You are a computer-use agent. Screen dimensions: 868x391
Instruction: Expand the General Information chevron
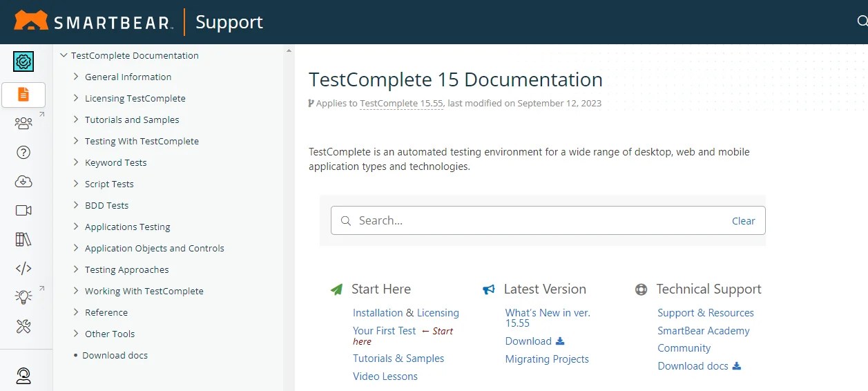[76, 77]
